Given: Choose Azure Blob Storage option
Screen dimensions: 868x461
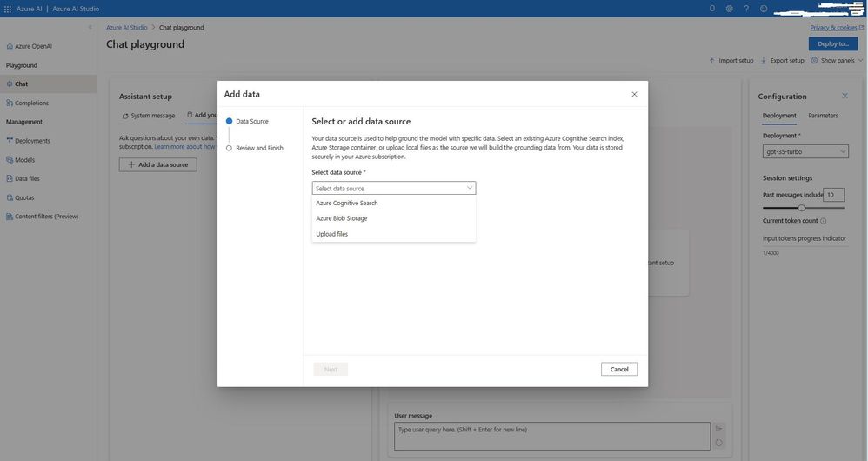Looking at the screenshot, I should [x=394, y=218].
